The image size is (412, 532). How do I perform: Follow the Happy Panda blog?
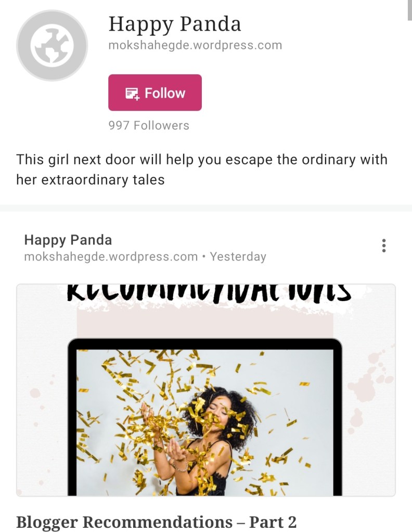pyautogui.click(x=154, y=93)
